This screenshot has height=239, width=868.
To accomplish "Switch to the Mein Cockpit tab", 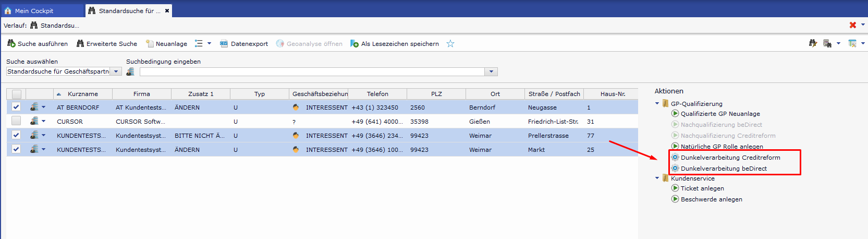I will (x=34, y=10).
